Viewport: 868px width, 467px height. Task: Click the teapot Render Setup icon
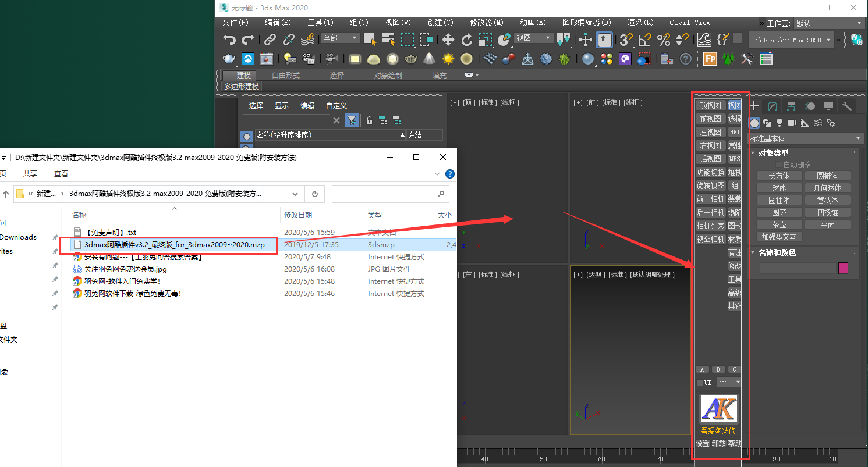(x=229, y=59)
